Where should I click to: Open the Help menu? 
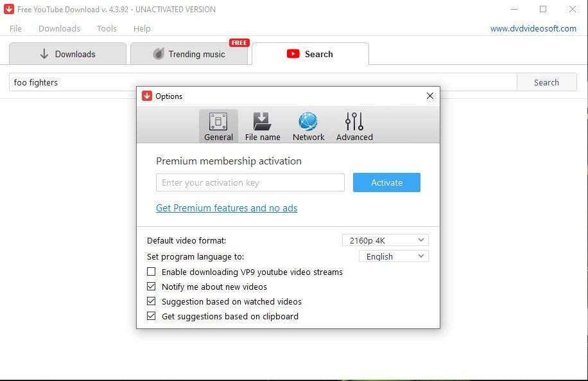(x=142, y=28)
